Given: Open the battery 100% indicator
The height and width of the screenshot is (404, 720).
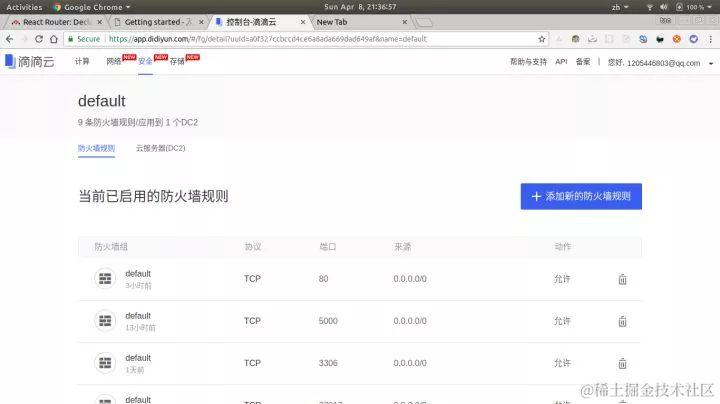Looking at the screenshot, I should [693, 7].
